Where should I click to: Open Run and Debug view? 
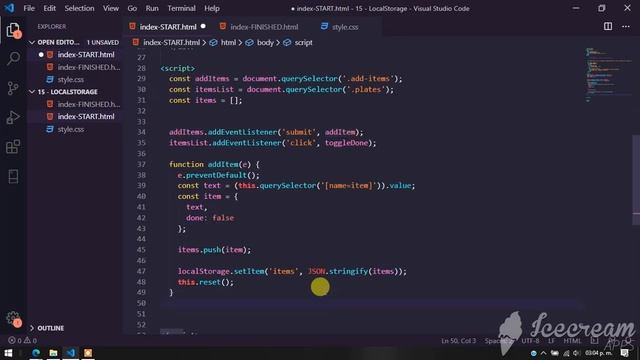(13, 118)
